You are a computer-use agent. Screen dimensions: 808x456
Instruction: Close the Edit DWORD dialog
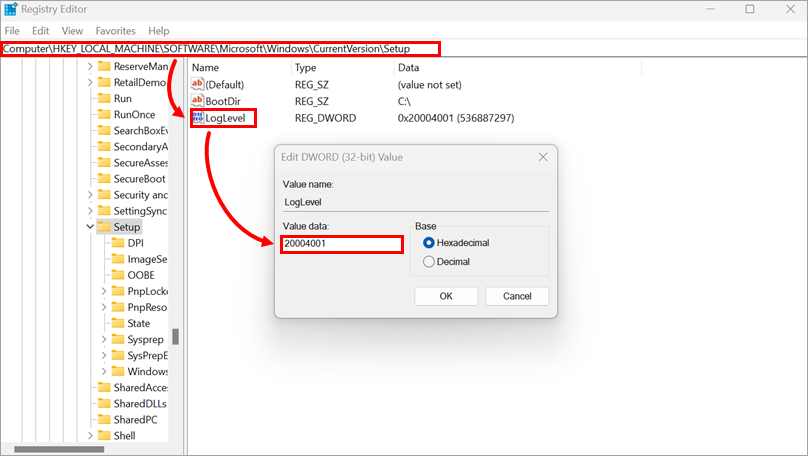click(543, 157)
